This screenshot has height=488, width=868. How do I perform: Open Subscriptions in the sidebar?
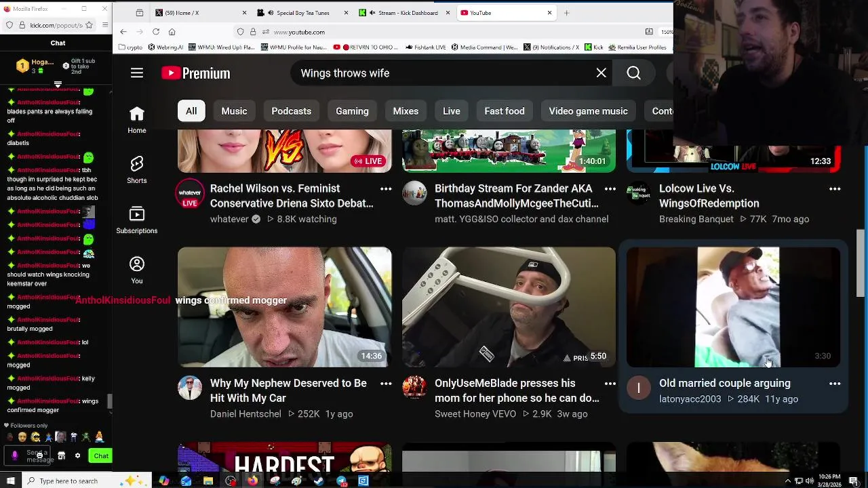(x=137, y=220)
